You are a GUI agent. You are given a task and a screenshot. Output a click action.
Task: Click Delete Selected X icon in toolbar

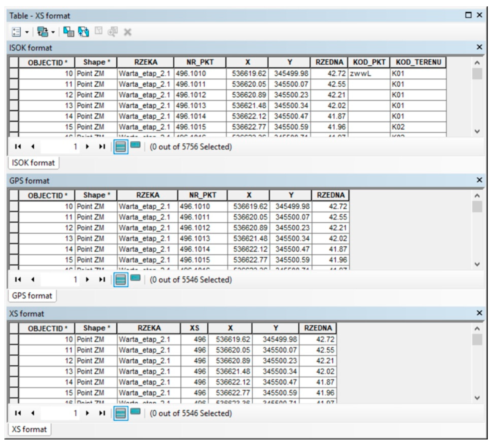pyautogui.click(x=127, y=32)
